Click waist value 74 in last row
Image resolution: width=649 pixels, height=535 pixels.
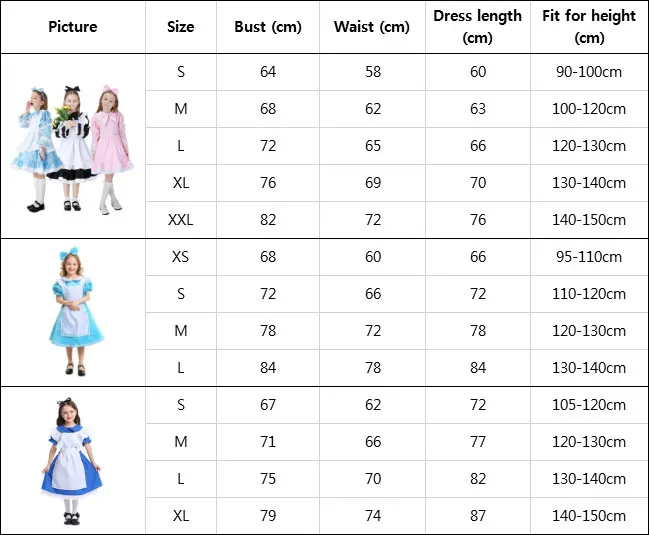tap(373, 516)
